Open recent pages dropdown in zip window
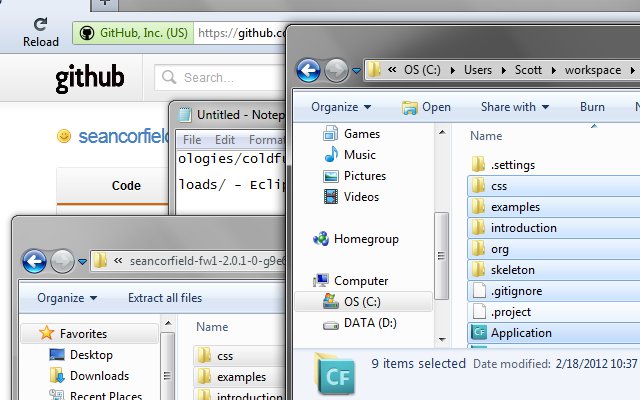This screenshot has height=400, width=640. [82, 262]
